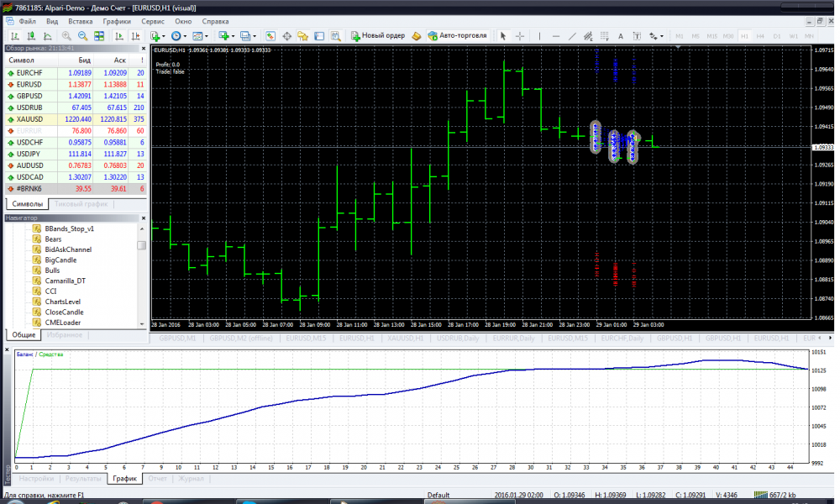Toggle the H1 timeframe button
Viewport: 840px width, 504px height.
[743, 36]
